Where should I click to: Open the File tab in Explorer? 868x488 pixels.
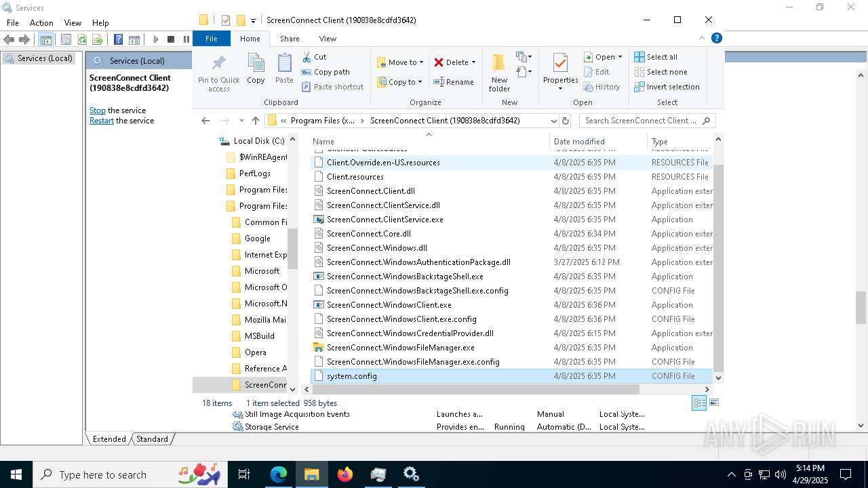[212, 39]
